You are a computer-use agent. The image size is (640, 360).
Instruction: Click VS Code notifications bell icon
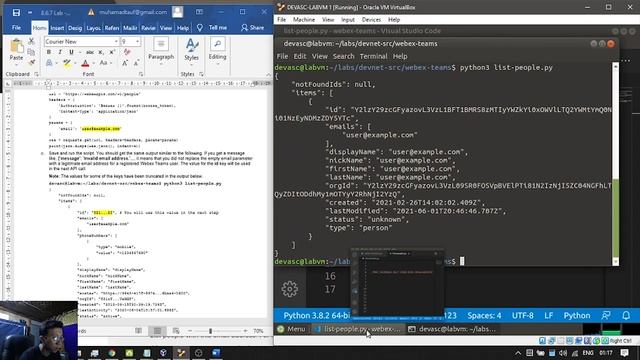click(x=626, y=316)
